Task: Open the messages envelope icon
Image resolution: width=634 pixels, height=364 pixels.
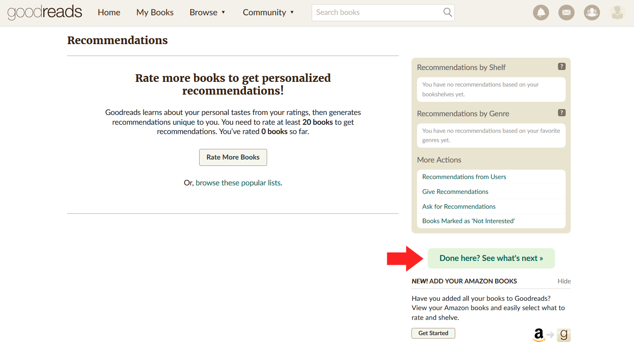Action: 566,13
